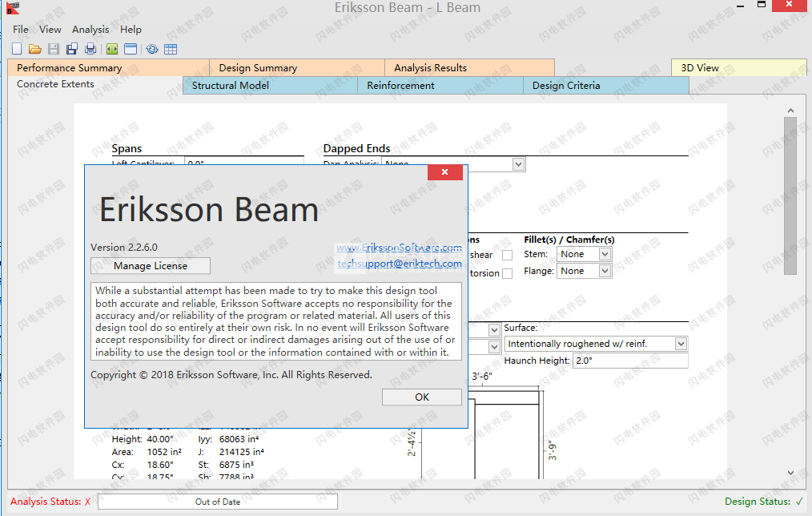
Task: Toggle the torsion checkbox
Action: (507, 273)
